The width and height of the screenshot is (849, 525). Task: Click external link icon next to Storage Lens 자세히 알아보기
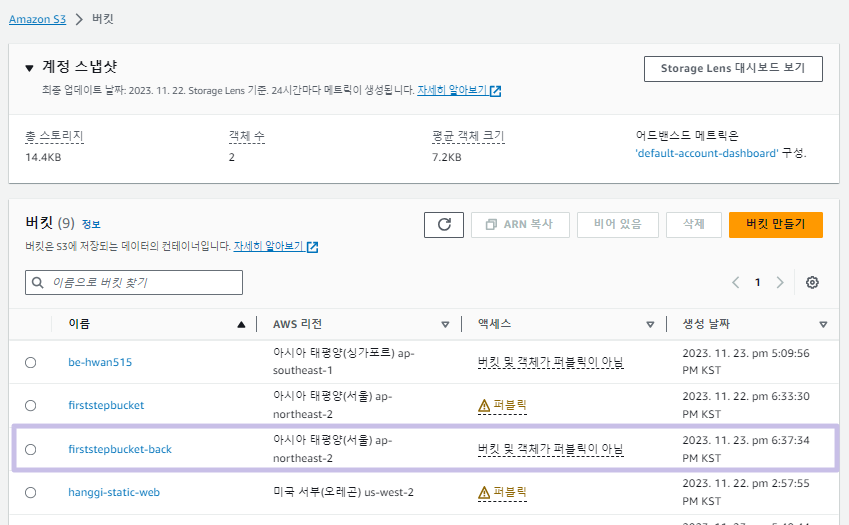[495, 91]
